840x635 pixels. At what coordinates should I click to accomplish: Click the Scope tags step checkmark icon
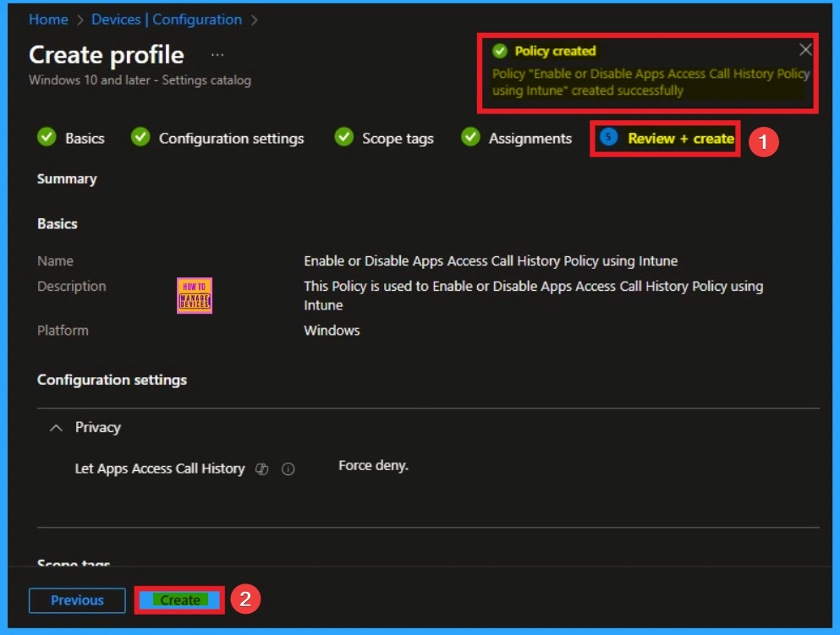tap(343, 136)
